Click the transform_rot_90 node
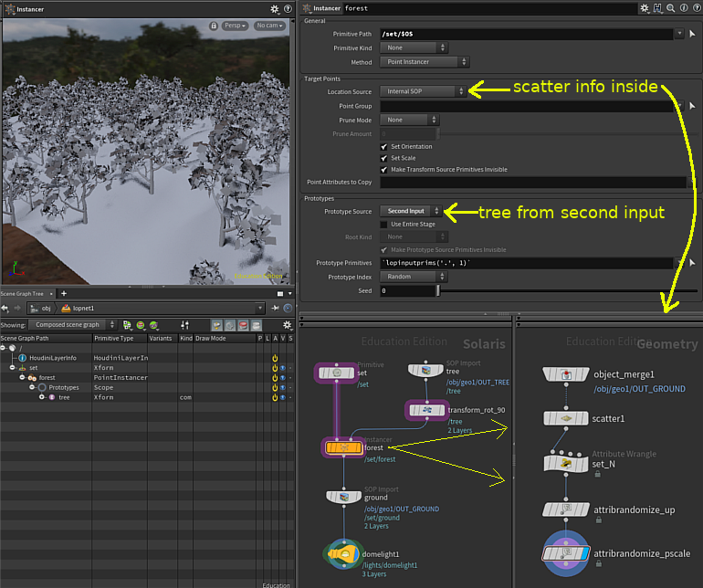The width and height of the screenshot is (703, 588). [427, 410]
